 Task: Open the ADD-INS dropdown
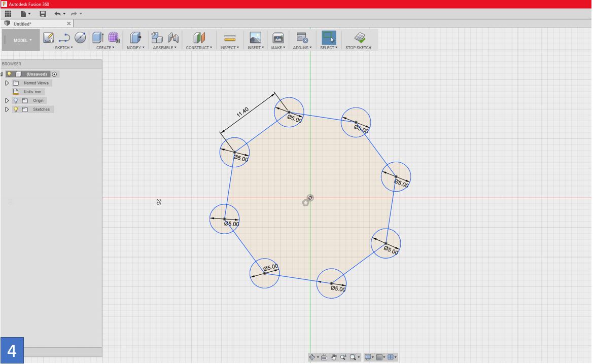[x=302, y=48]
